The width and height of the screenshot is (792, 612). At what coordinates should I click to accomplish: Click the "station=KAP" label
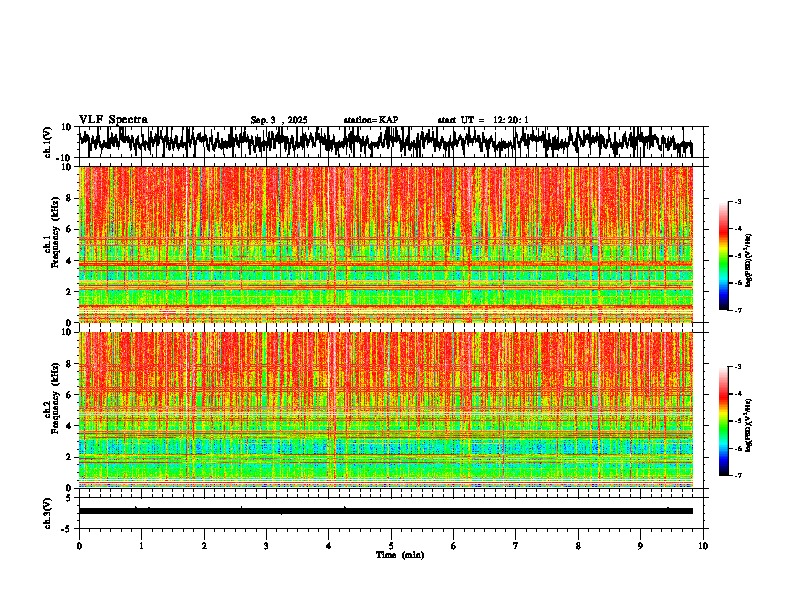click(371, 120)
